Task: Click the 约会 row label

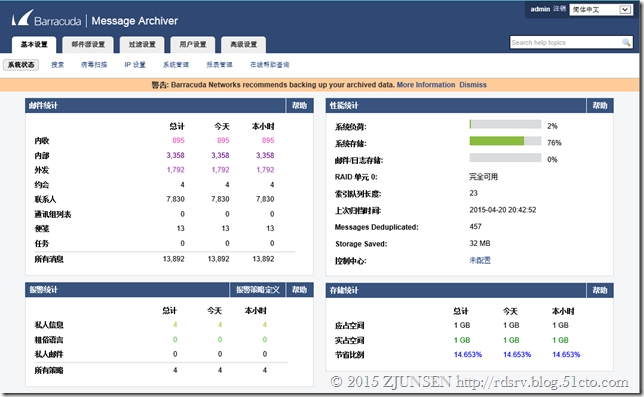Action: click(x=42, y=185)
